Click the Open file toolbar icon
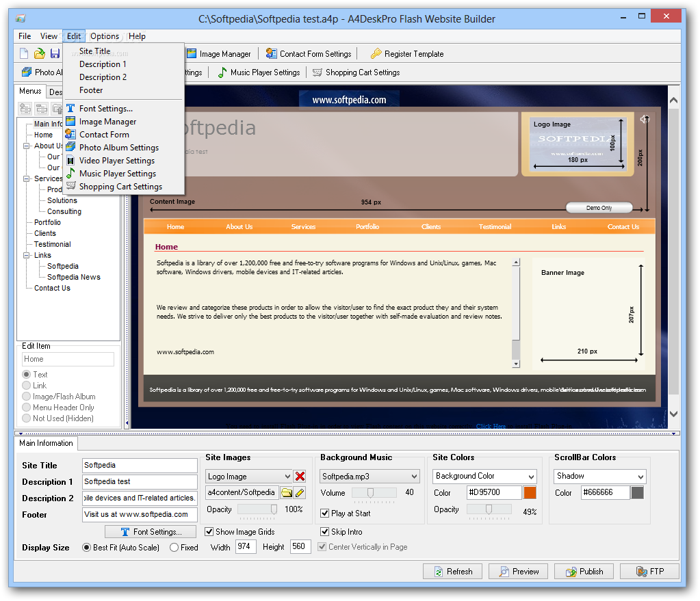Viewport: 700px width, 601px height. 40,54
